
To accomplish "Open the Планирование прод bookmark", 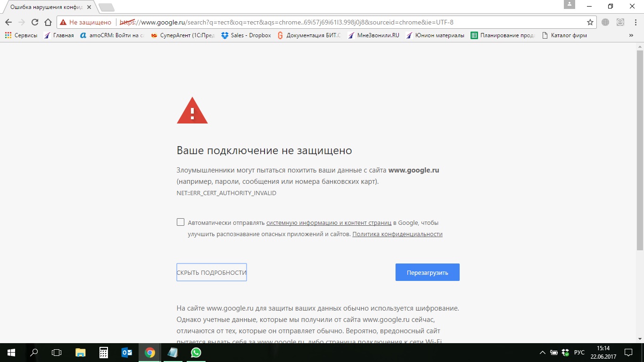I will tap(503, 35).
